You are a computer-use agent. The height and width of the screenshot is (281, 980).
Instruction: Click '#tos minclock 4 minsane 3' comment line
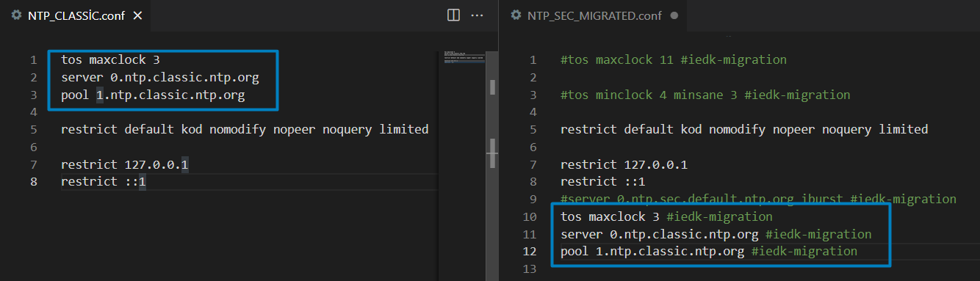pos(705,95)
